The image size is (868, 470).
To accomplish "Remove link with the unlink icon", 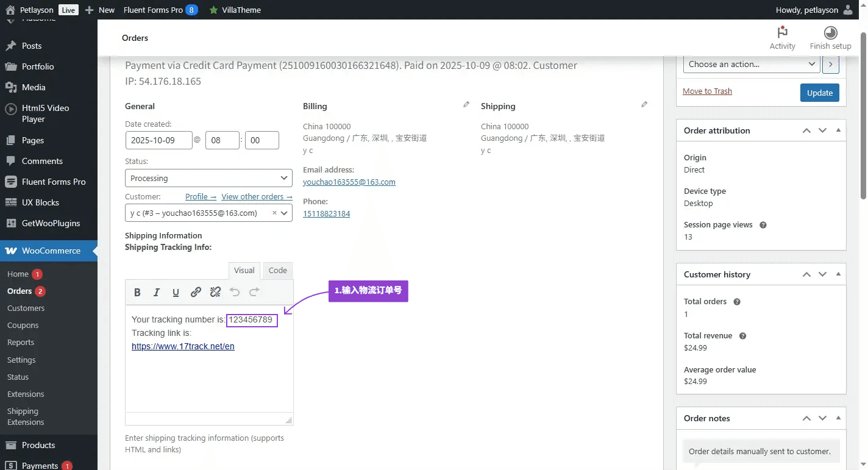I will 215,293.
